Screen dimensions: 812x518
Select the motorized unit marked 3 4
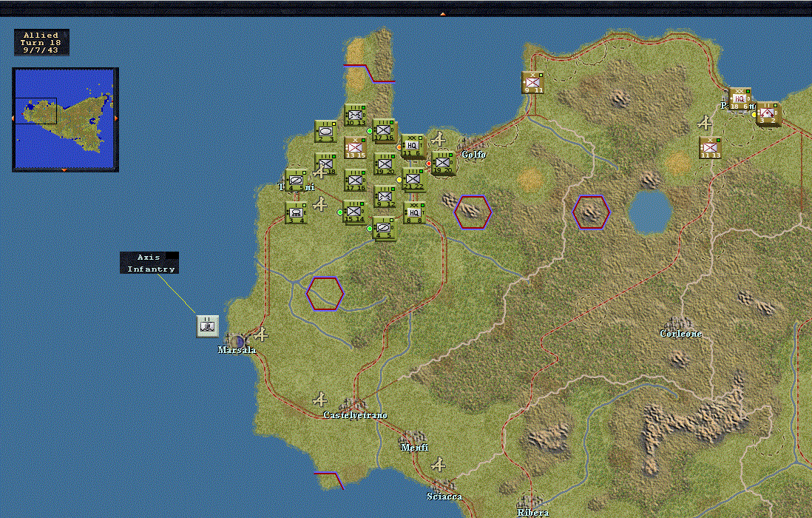pyautogui.click(x=297, y=212)
